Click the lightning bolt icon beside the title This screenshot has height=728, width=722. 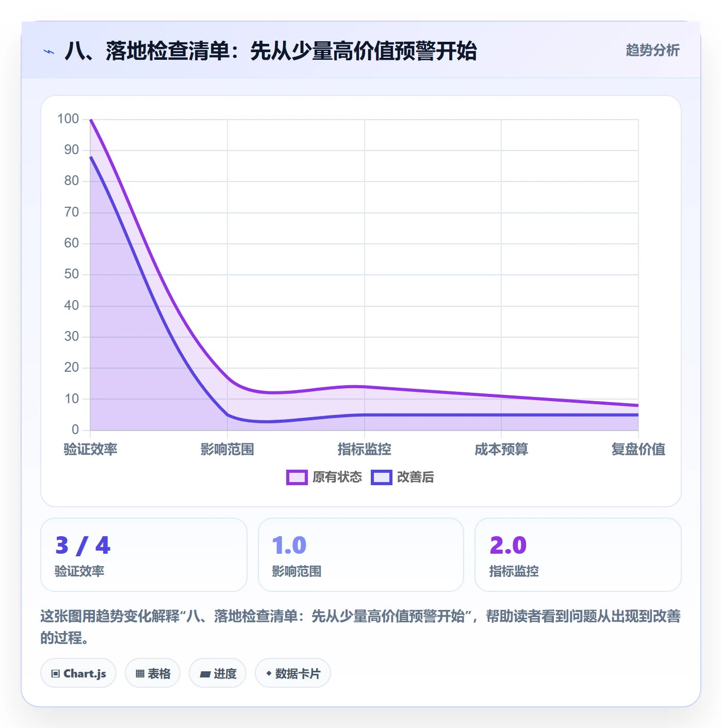pos(49,52)
